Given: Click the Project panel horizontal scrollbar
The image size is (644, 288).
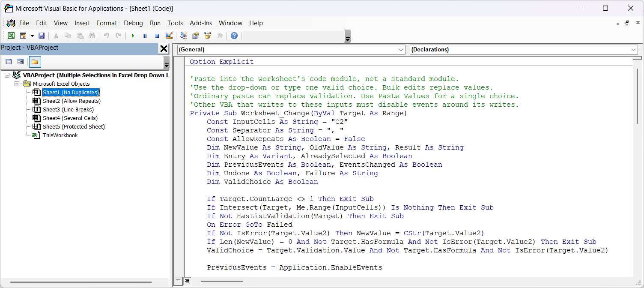Looking at the screenshot, I should 81,282.
